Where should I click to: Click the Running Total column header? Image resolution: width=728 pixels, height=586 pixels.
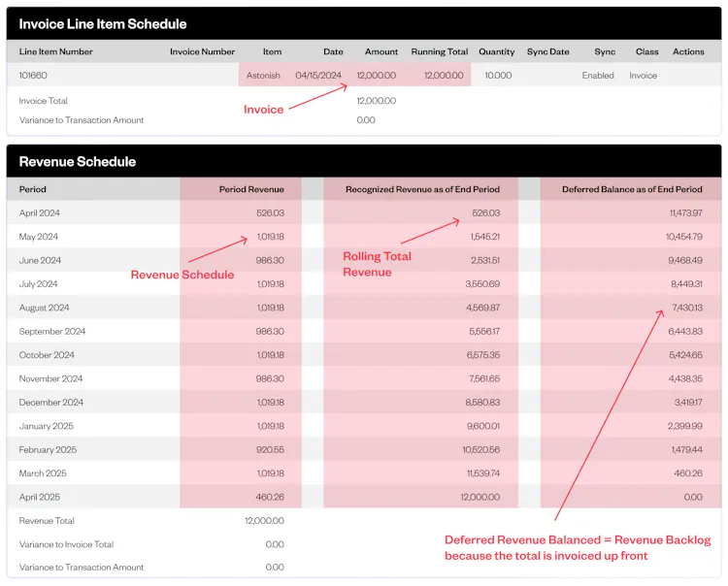(439, 52)
